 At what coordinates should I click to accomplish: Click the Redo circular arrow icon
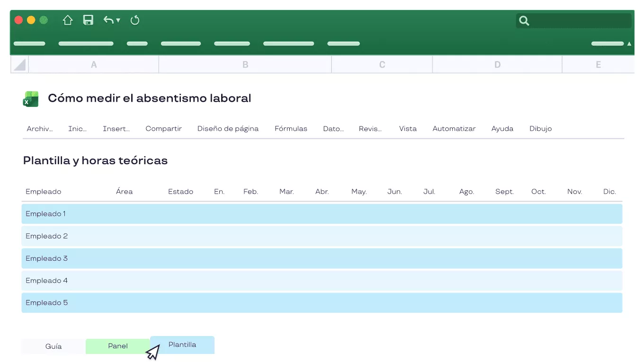pyautogui.click(x=135, y=20)
